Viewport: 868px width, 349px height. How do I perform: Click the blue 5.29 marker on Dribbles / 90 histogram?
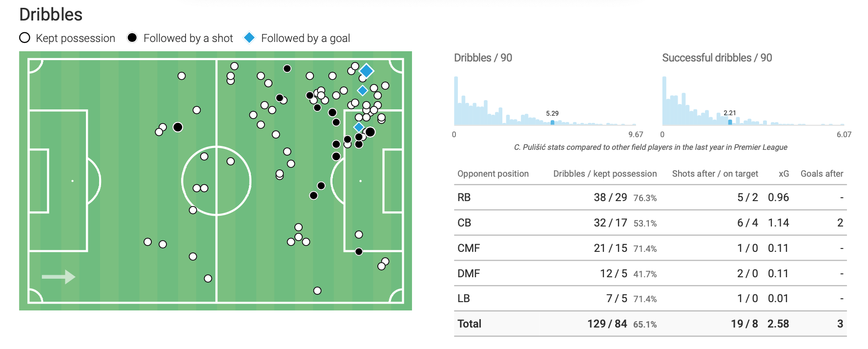pyautogui.click(x=552, y=123)
